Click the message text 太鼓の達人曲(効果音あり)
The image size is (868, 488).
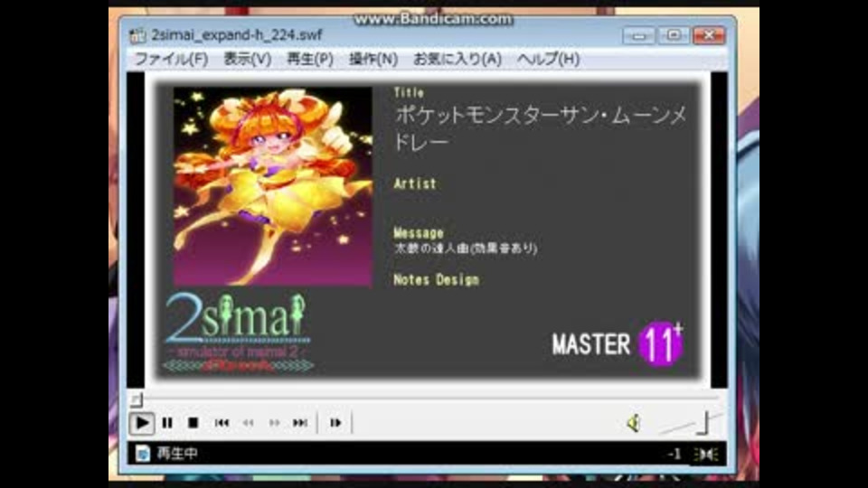tap(466, 249)
